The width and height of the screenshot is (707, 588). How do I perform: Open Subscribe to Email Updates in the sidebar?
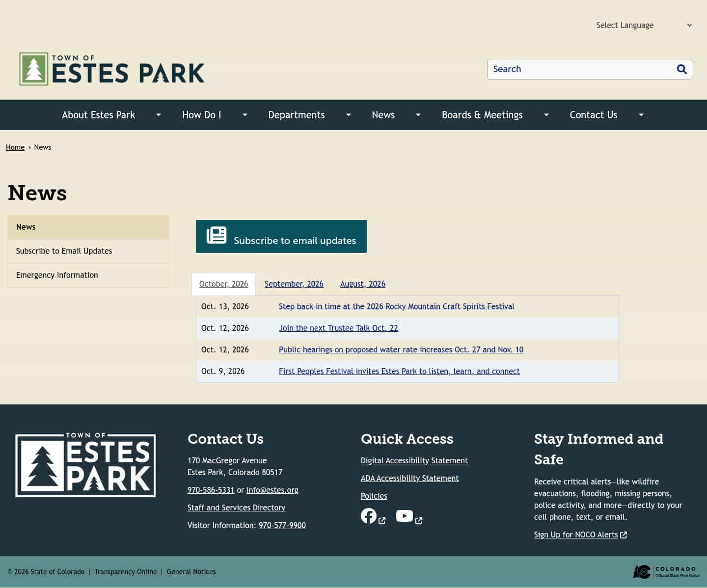(x=88, y=251)
